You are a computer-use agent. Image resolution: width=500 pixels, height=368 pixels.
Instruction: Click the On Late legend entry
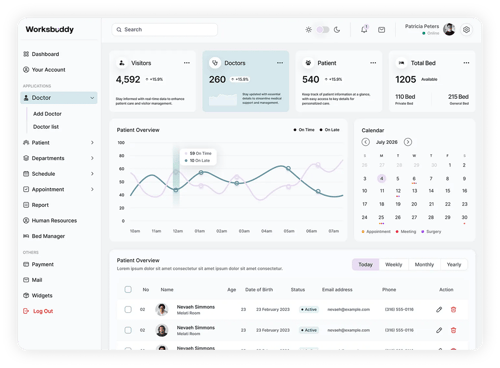coord(329,130)
